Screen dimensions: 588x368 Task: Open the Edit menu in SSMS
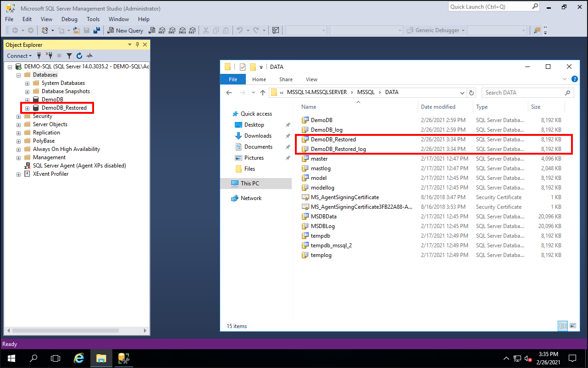tap(27, 19)
